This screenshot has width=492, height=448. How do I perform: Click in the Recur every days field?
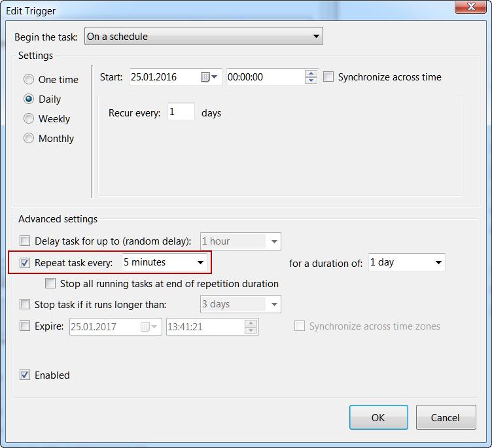tap(181, 112)
